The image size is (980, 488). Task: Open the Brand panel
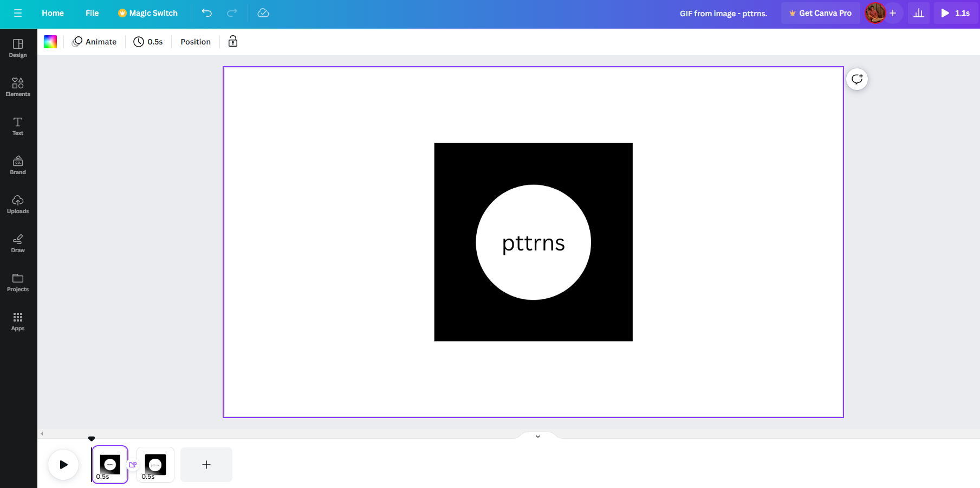(18, 165)
